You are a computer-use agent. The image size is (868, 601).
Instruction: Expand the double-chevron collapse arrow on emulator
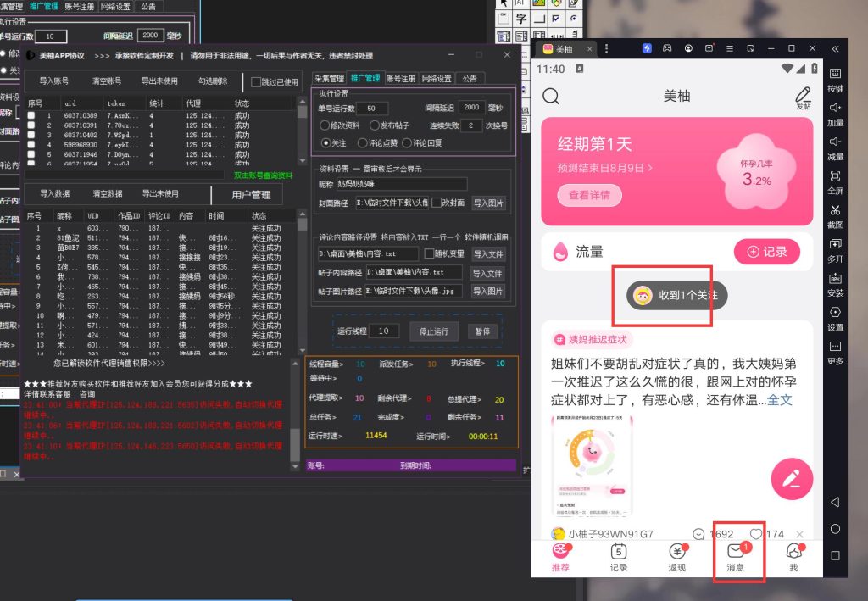coord(835,48)
